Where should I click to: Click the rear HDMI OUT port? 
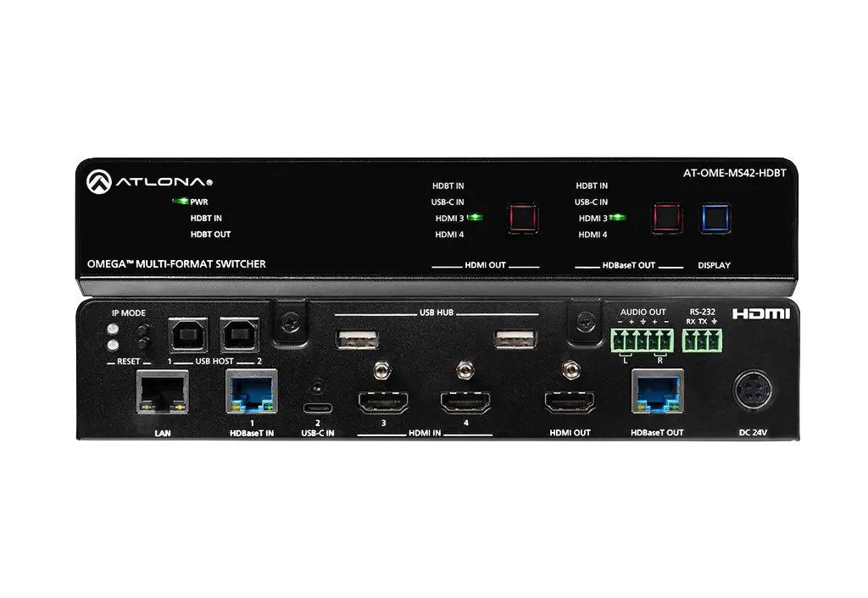(570, 402)
